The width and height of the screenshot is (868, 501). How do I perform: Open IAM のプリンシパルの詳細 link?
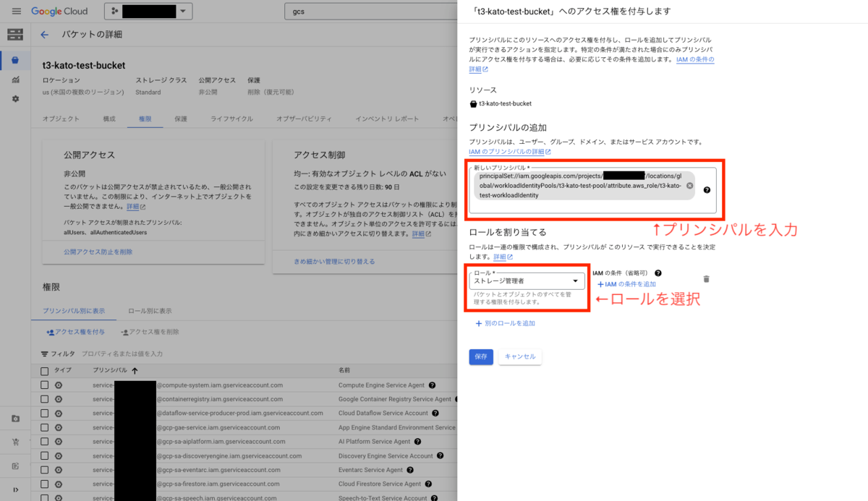510,152
